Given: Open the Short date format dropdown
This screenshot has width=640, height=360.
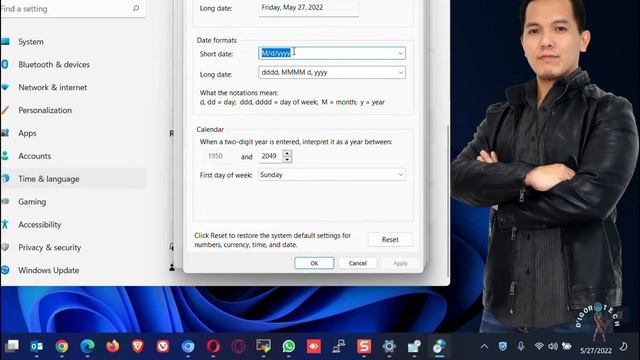Looking at the screenshot, I should click(400, 53).
